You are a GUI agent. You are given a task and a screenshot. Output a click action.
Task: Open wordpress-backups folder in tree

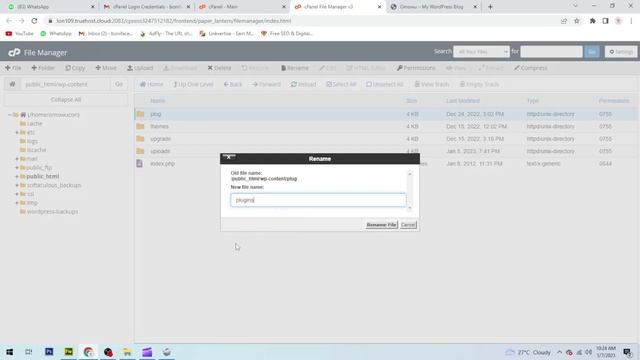[52, 211]
